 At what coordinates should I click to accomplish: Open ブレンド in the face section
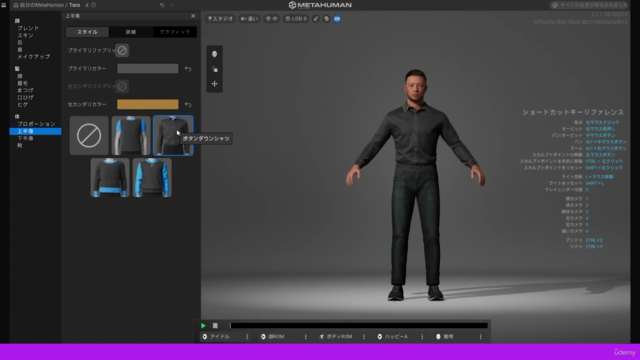tap(28, 28)
